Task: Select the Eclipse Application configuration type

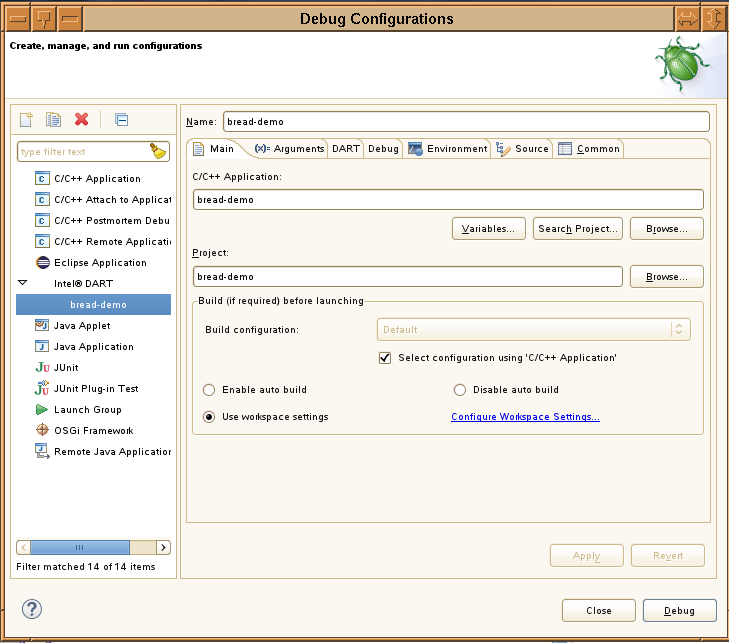Action: tap(99, 263)
